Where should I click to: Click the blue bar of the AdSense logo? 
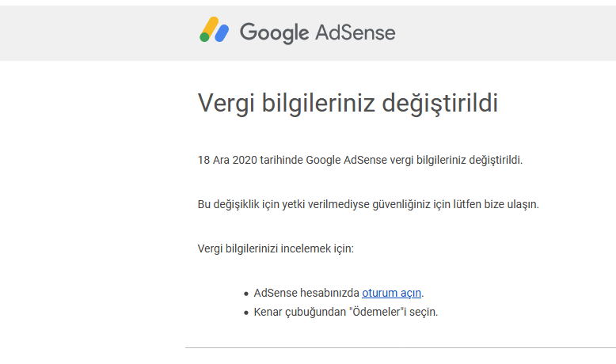[222, 33]
